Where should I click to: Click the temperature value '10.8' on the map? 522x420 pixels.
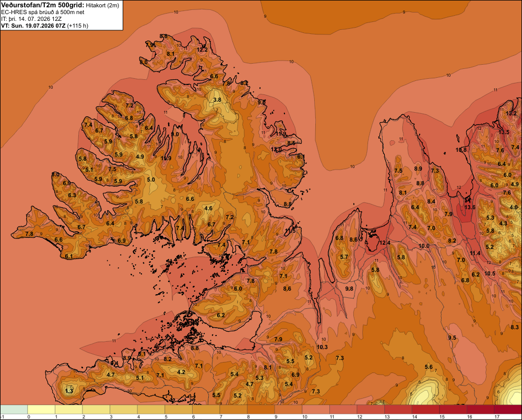click(x=461, y=150)
